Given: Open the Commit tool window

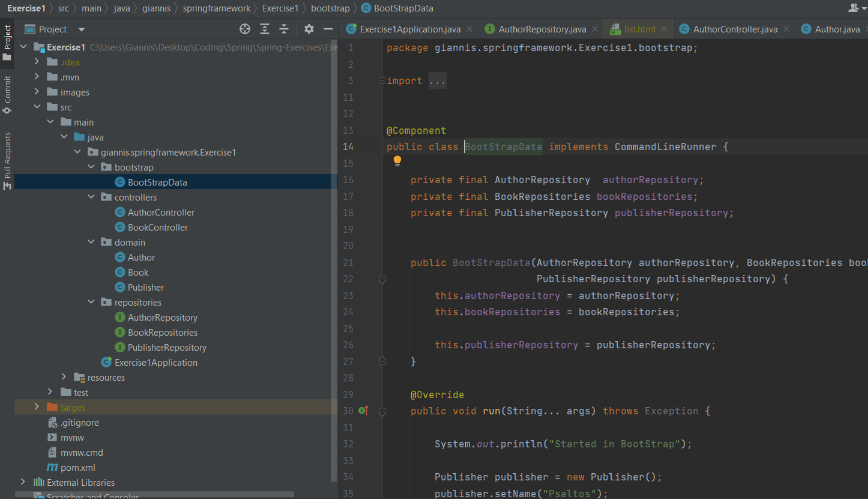Looking at the screenshot, I should click(7, 94).
